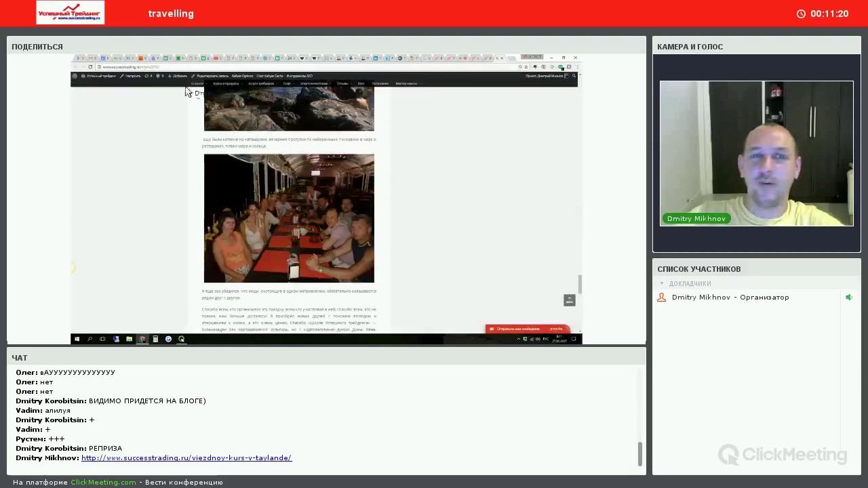Click the group dinner photo in shared screen
This screenshot has width=868, height=488.
289,218
